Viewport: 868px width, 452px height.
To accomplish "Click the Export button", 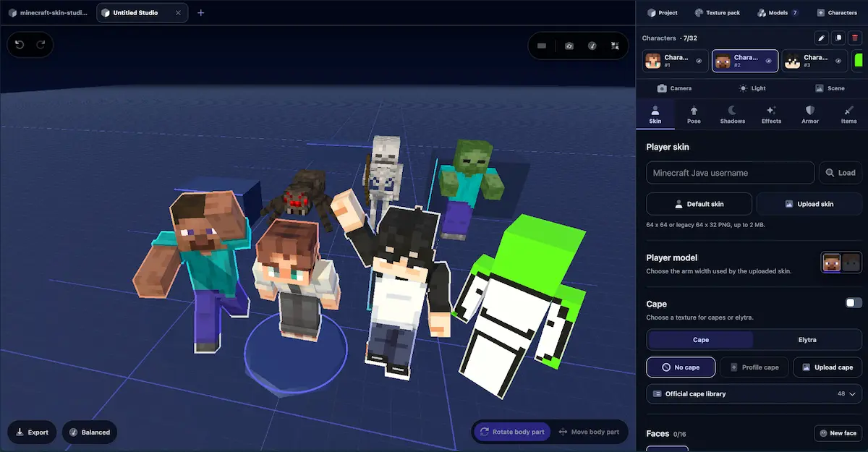I will pyautogui.click(x=32, y=432).
